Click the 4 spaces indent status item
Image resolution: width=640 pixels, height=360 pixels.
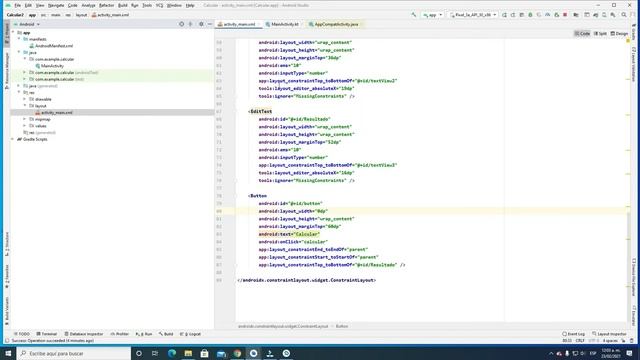point(610,340)
